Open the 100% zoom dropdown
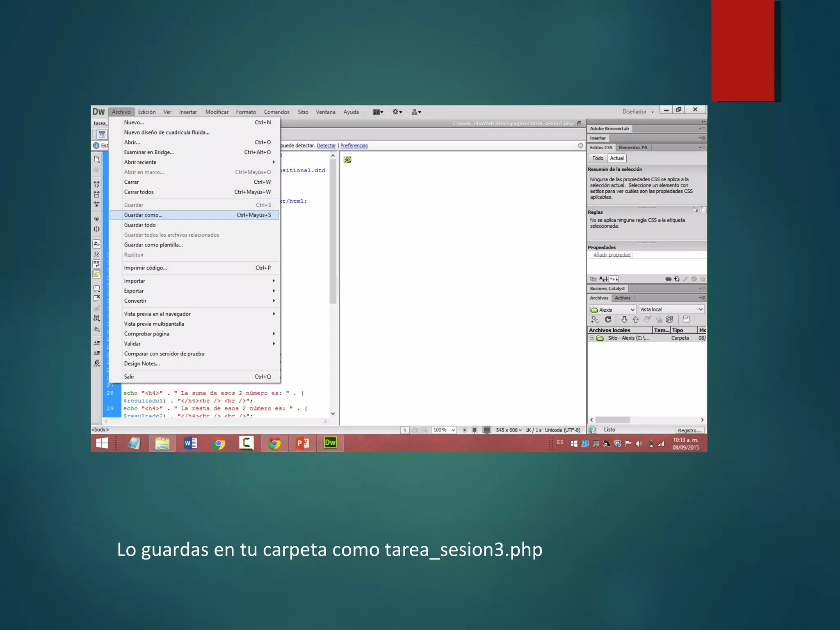This screenshot has height=630, width=840. (x=444, y=430)
